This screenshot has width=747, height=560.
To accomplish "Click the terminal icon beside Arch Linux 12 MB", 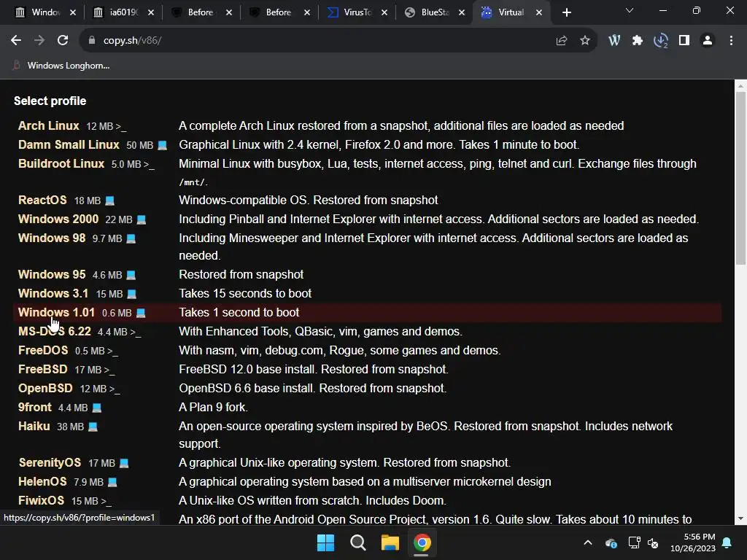I will [x=121, y=127].
